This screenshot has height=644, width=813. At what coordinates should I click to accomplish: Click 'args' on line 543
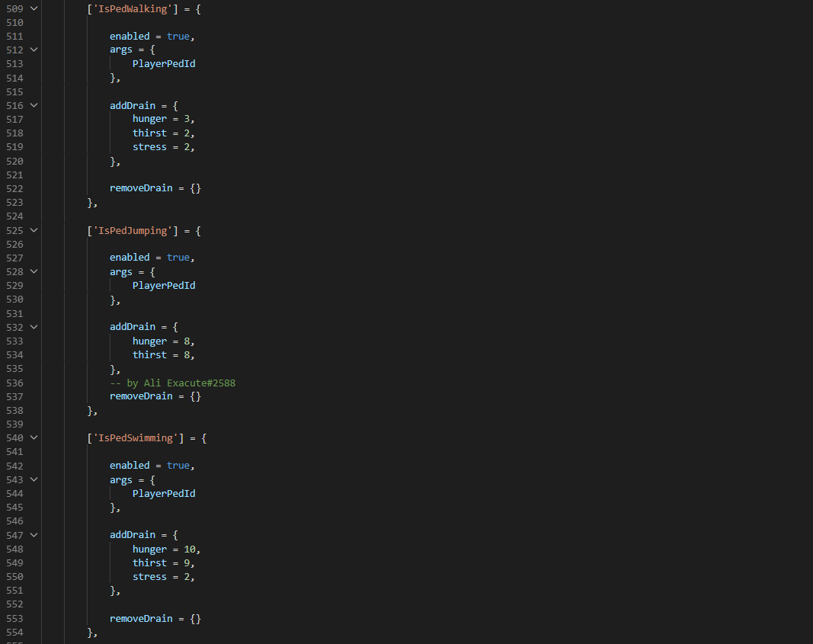point(121,480)
